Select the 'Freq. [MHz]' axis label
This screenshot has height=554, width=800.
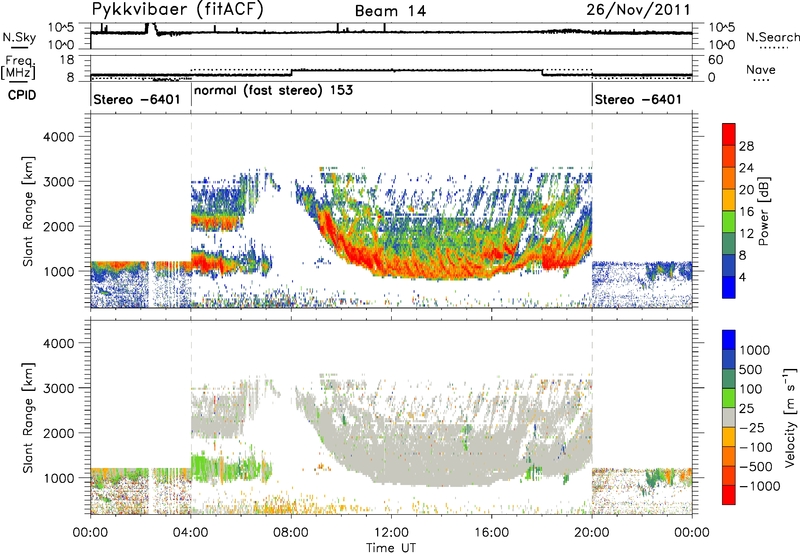click(x=18, y=67)
